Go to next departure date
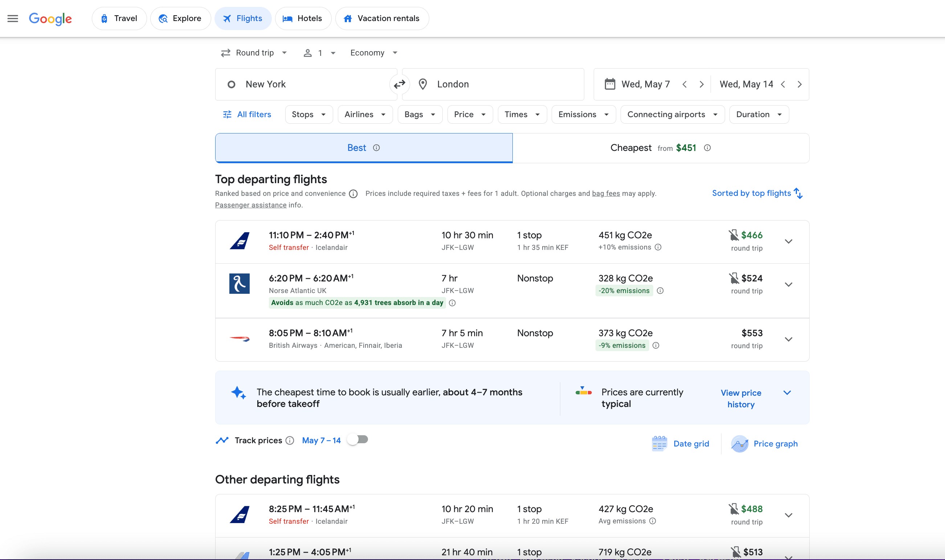The image size is (945, 560). 701,84
